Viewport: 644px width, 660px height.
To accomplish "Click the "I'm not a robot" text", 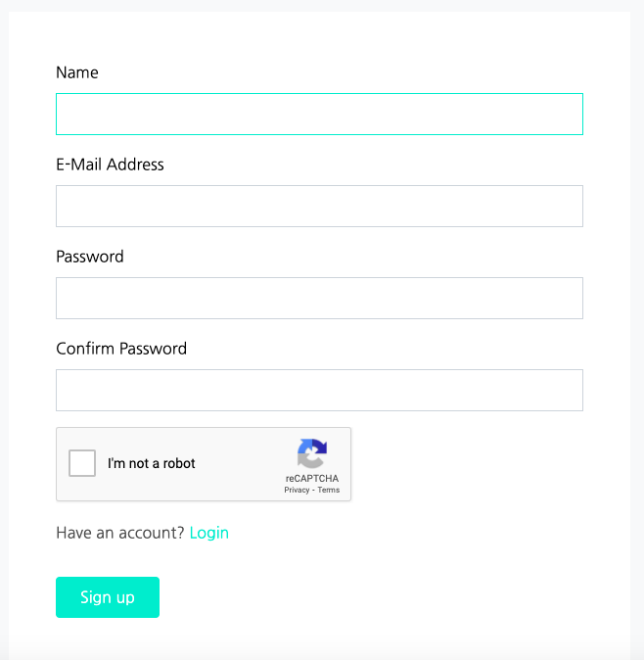I will coord(152,463).
